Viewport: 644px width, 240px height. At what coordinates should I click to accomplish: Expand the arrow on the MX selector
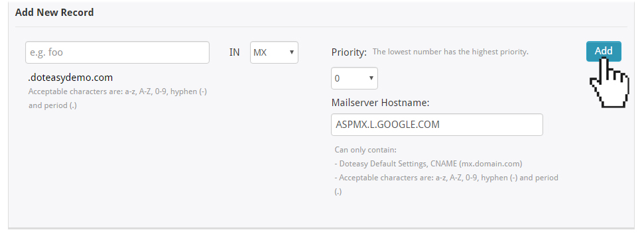291,52
